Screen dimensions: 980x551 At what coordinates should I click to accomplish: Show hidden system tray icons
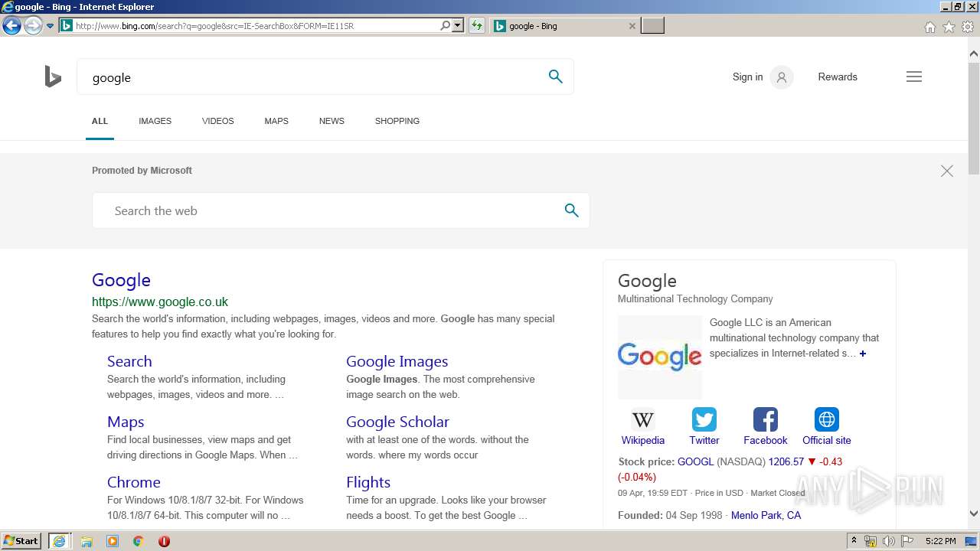(854, 541)
